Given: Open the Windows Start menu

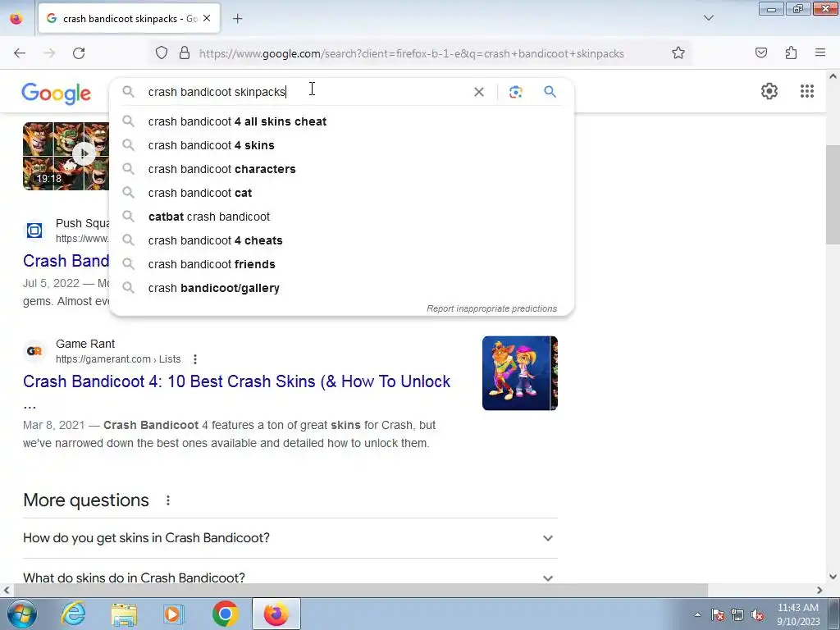Looking at the screenshot, I should coord(22,614).
